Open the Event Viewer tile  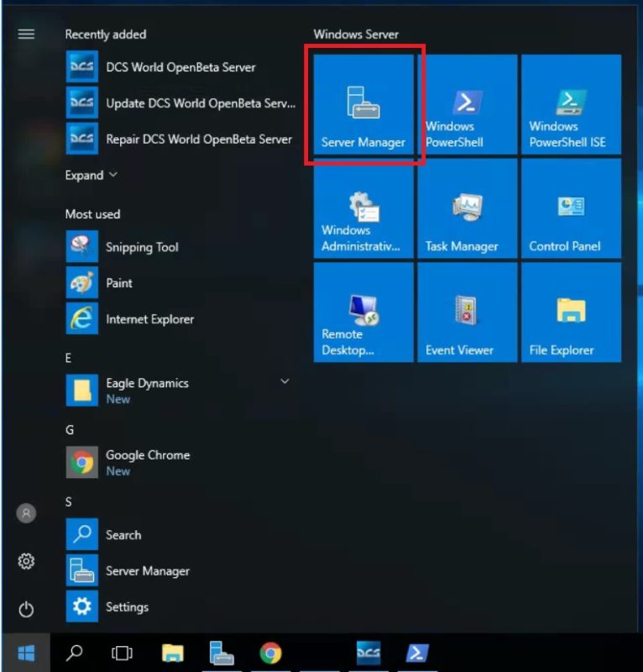467,312
